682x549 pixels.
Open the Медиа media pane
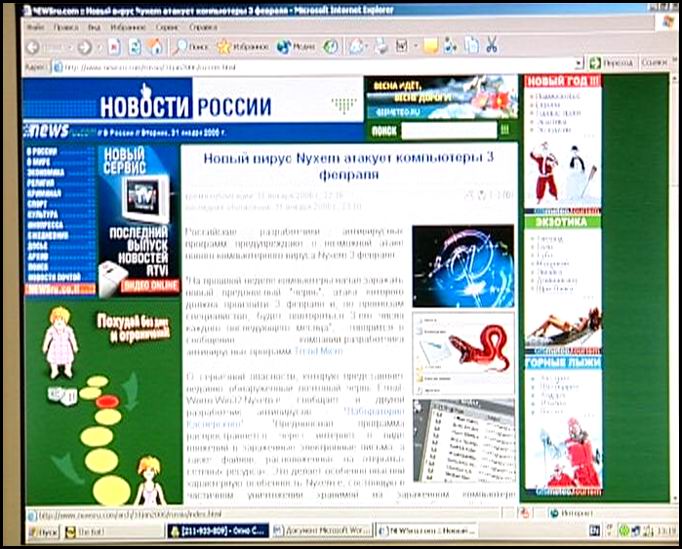[x=296, y=47]
